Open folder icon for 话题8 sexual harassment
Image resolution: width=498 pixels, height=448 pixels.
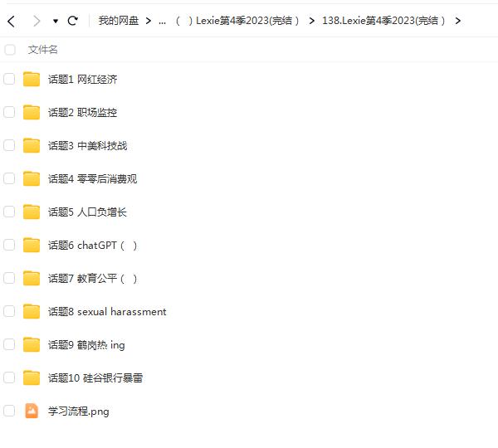pos(32,311)
